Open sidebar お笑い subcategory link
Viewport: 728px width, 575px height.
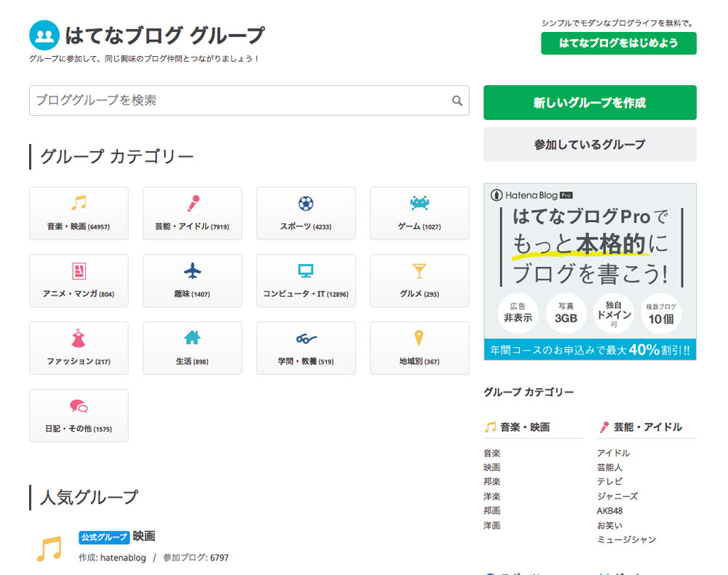tap(609, 526)
